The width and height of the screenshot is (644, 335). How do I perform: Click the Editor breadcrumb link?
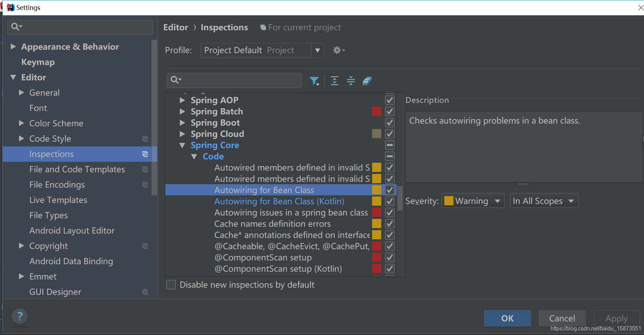[x=176, y=28]
